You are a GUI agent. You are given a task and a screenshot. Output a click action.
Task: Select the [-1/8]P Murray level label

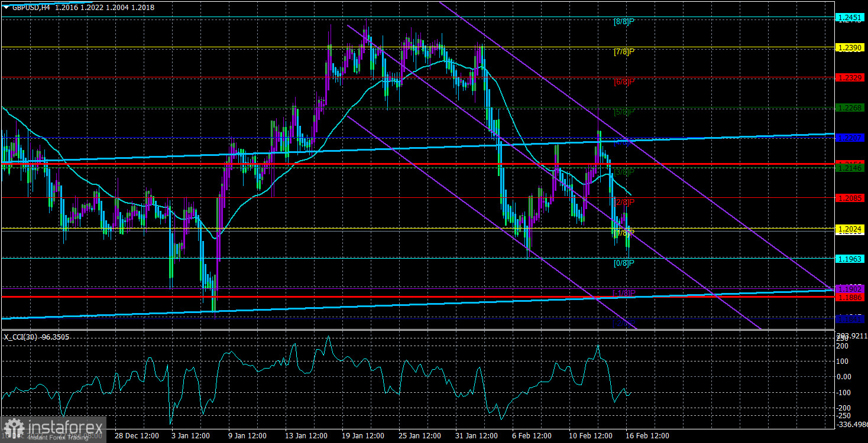[624, 293]
